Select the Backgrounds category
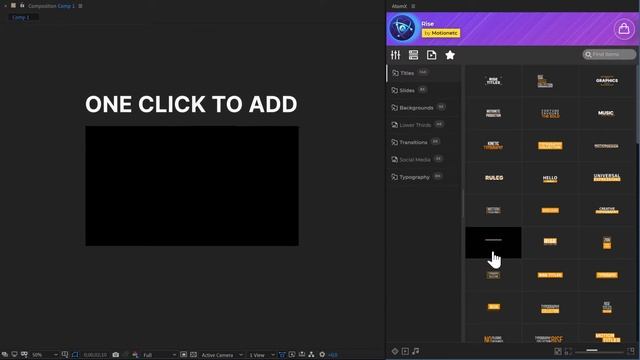Image resolution: width=640 pixels, height=360 pixels. coord(424,108)
